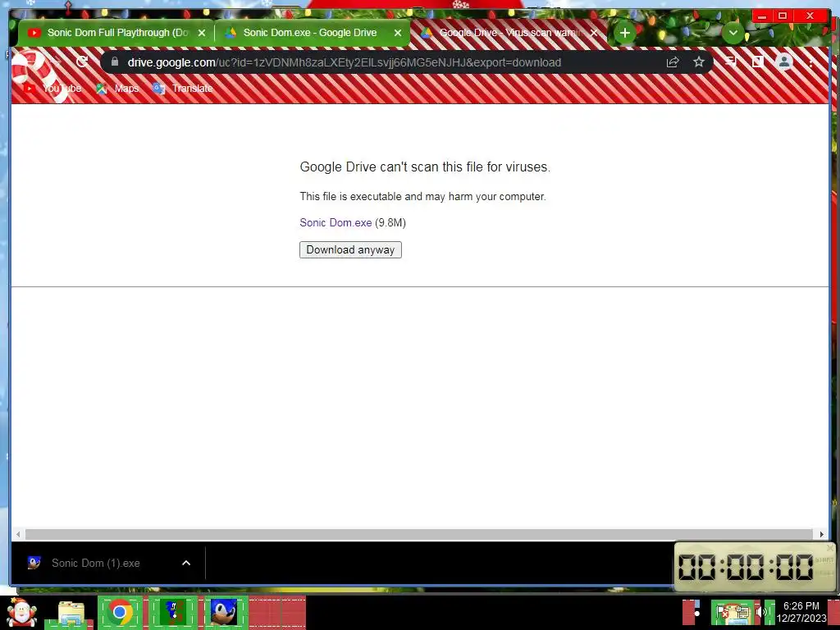Open the Chrome three-dot menu
840x630 pixels.
click(x=811, y=62)
